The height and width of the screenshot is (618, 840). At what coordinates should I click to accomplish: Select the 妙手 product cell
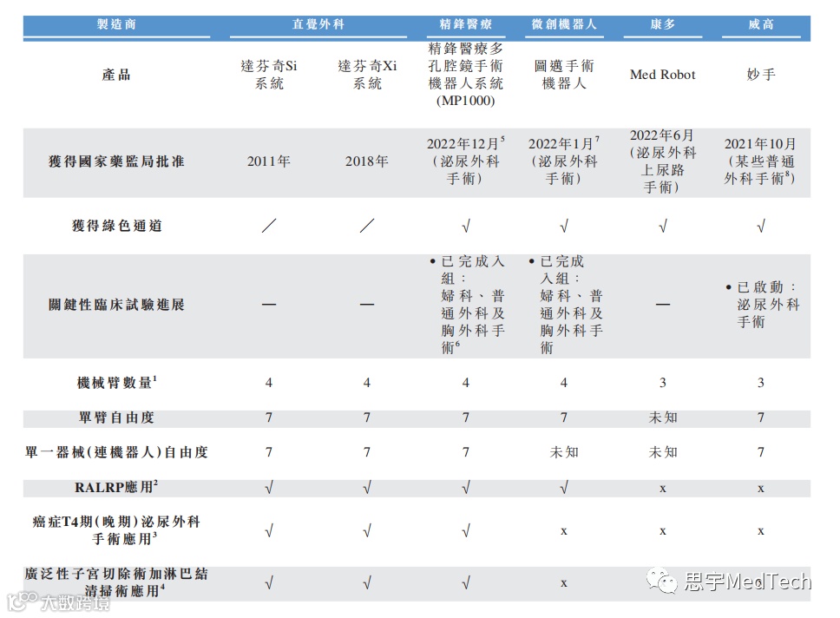tap(761, 75)
